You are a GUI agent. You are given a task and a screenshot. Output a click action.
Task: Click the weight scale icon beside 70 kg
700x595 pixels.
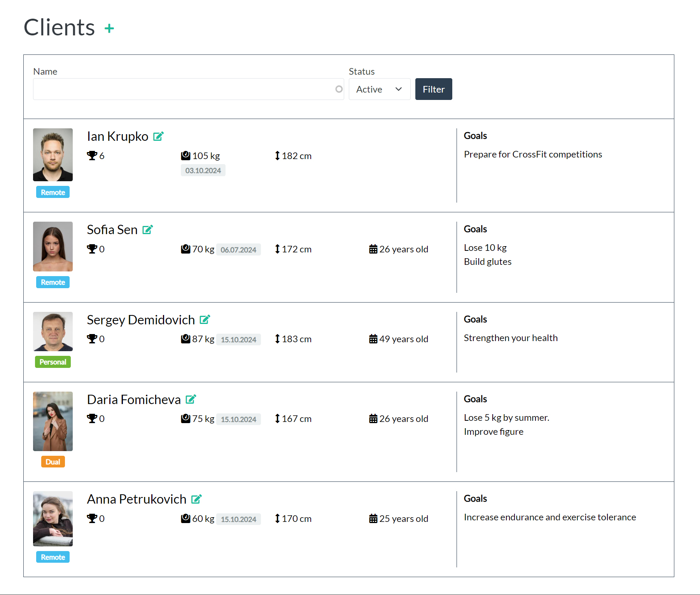185,249
